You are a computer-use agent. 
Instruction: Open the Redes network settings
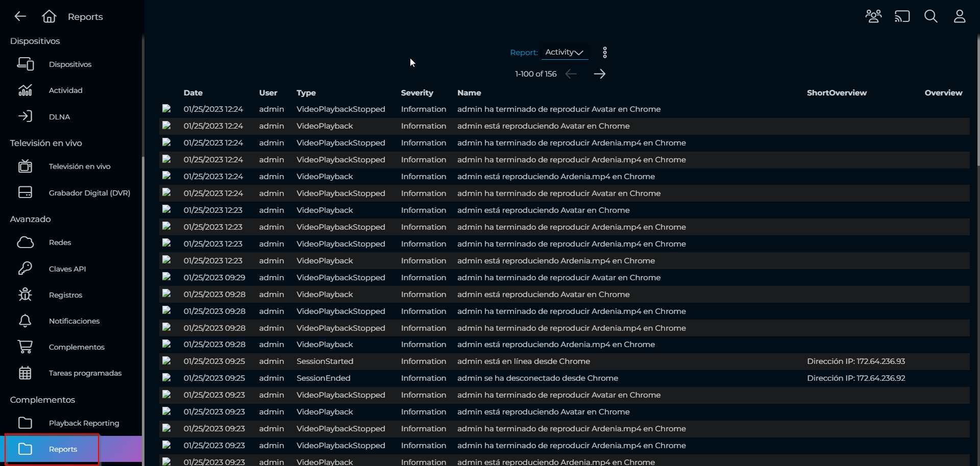[x=59, y=242]
